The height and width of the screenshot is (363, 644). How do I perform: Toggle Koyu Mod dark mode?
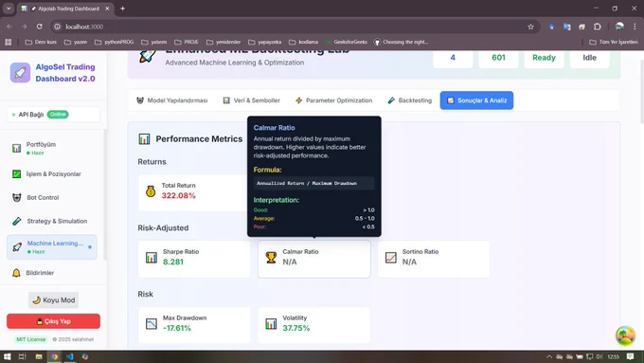(x=53, y=300)
